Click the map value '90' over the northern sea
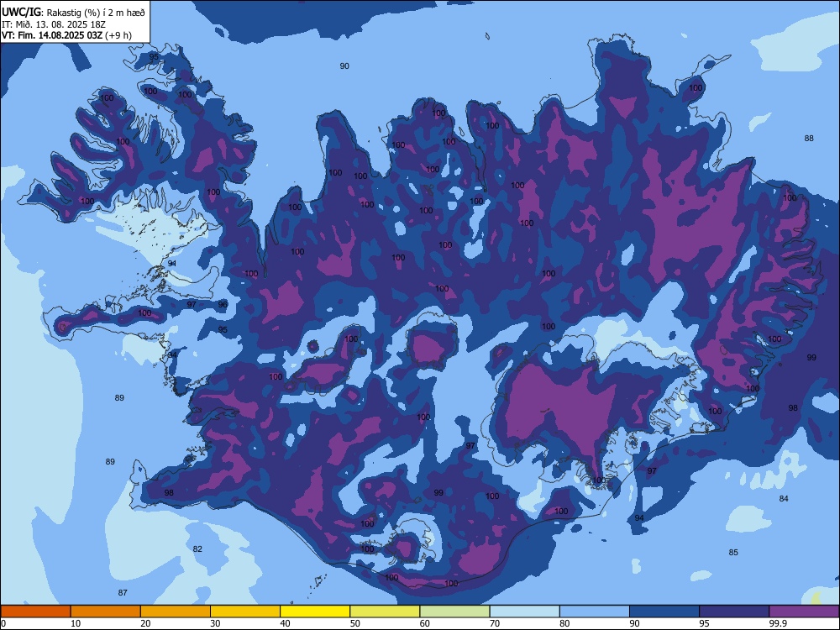 pos(344,66)
